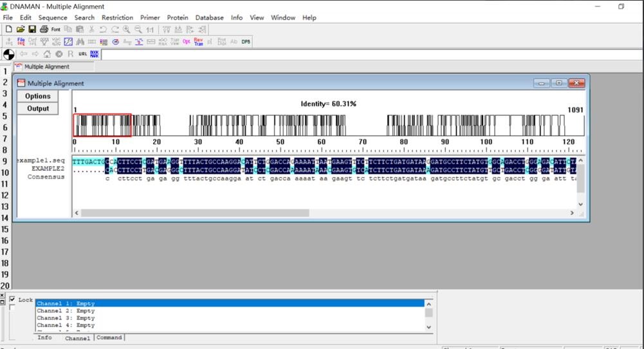Save using the floppy disk icon
Screen dimensions: 644x349
coord(32,30)
